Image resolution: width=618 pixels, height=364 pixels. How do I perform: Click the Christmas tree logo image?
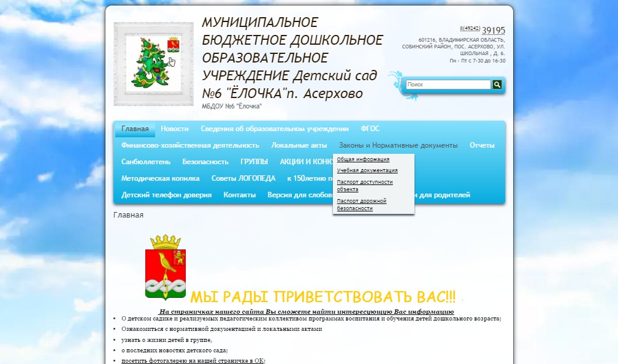tap(154, 64)
